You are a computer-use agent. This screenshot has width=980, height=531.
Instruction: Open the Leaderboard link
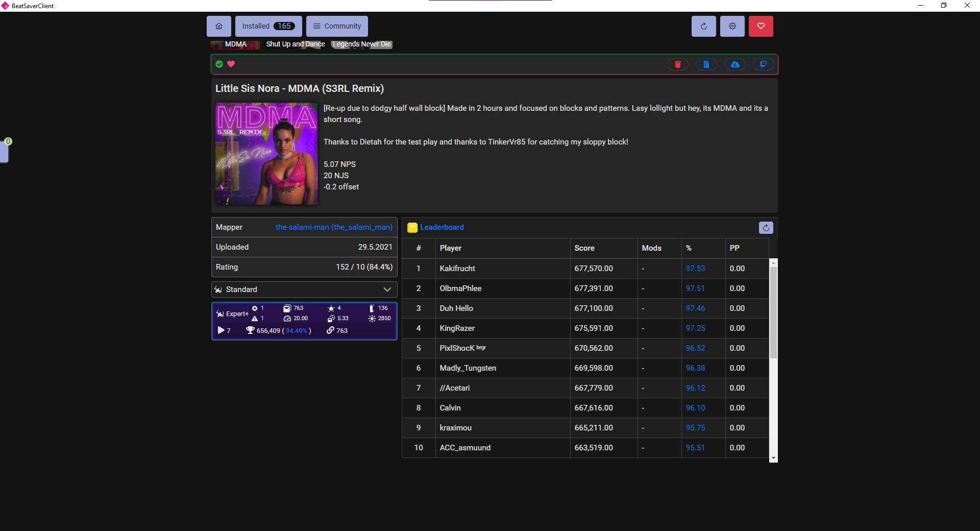click(442, 227)
